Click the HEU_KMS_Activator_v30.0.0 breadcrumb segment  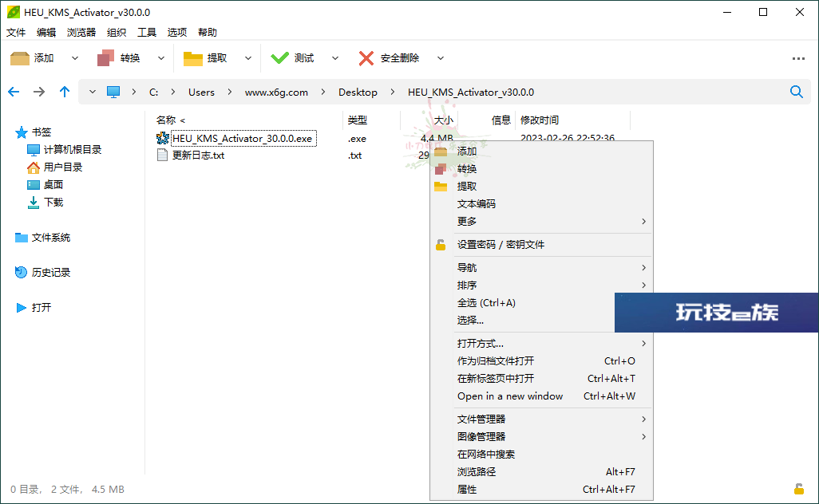(x=471, y=93)
